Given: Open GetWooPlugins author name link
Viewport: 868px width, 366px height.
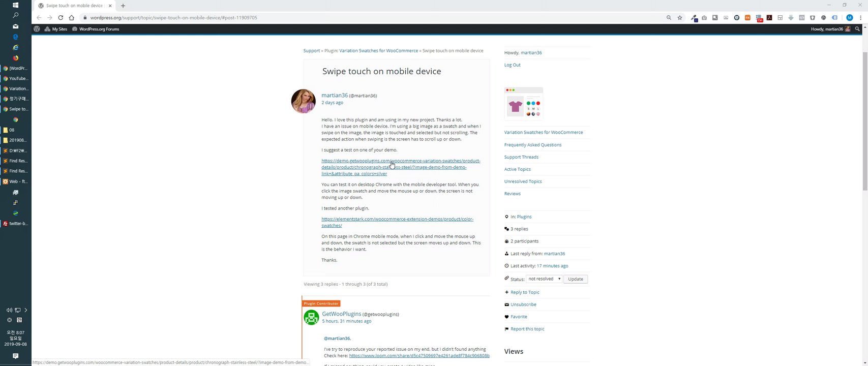Looking at the screenshot, I should pos(341,314).
